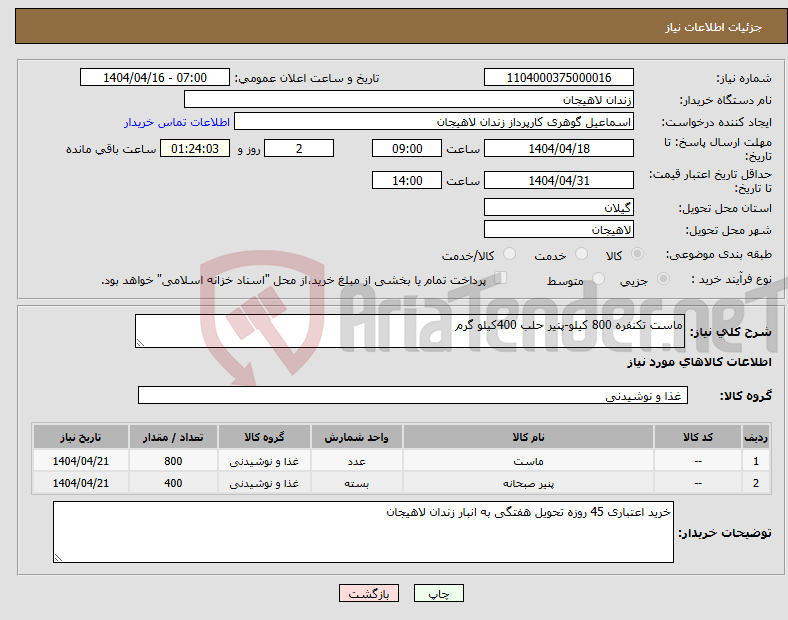
Task: Toggle Islamic treasury bonds payment checkbox
Action: pos(501,278)
